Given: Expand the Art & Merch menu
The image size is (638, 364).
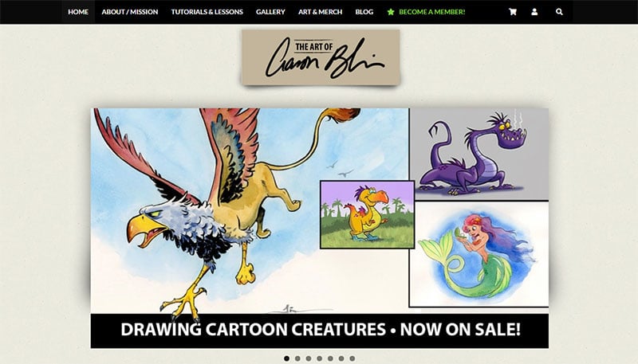Looking at the screenshot, I should tap(321, 12).
